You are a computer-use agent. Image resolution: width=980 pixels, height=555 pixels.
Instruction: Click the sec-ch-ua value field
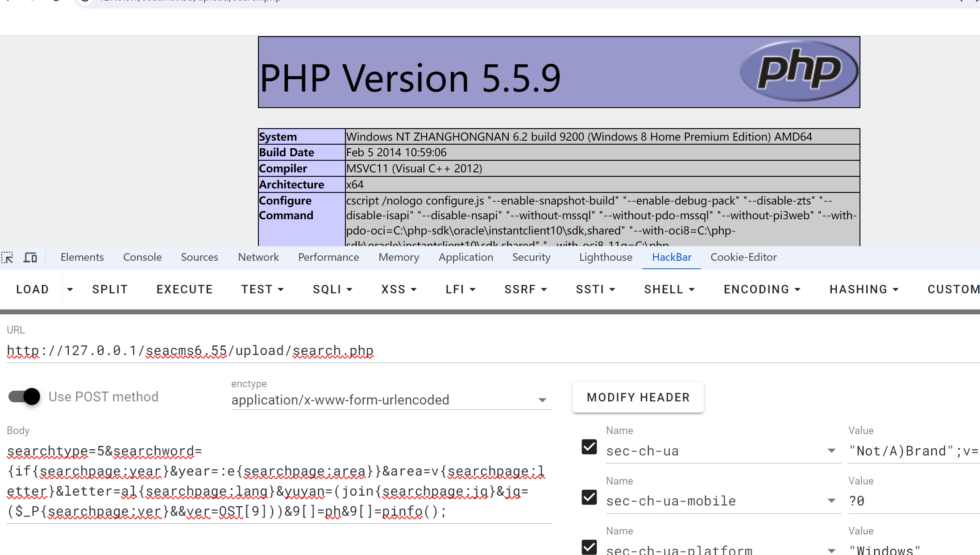914,451
